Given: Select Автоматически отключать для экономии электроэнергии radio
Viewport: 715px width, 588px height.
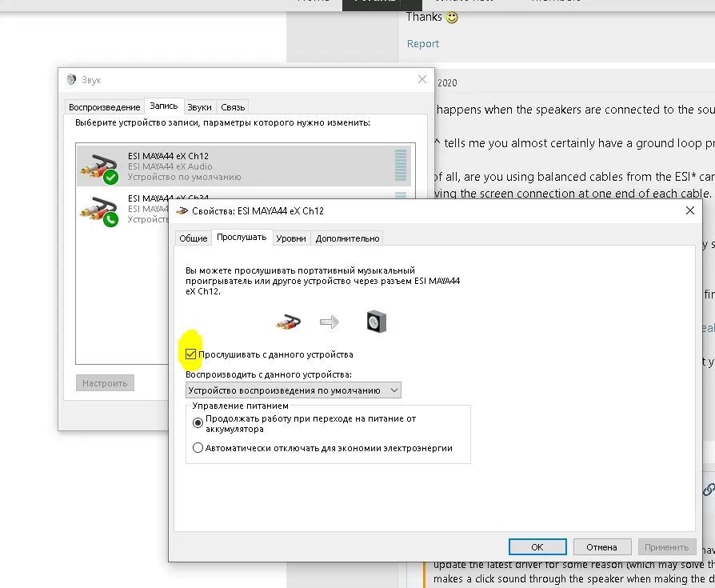Looking at the screenshot, I should coord(198,448).
